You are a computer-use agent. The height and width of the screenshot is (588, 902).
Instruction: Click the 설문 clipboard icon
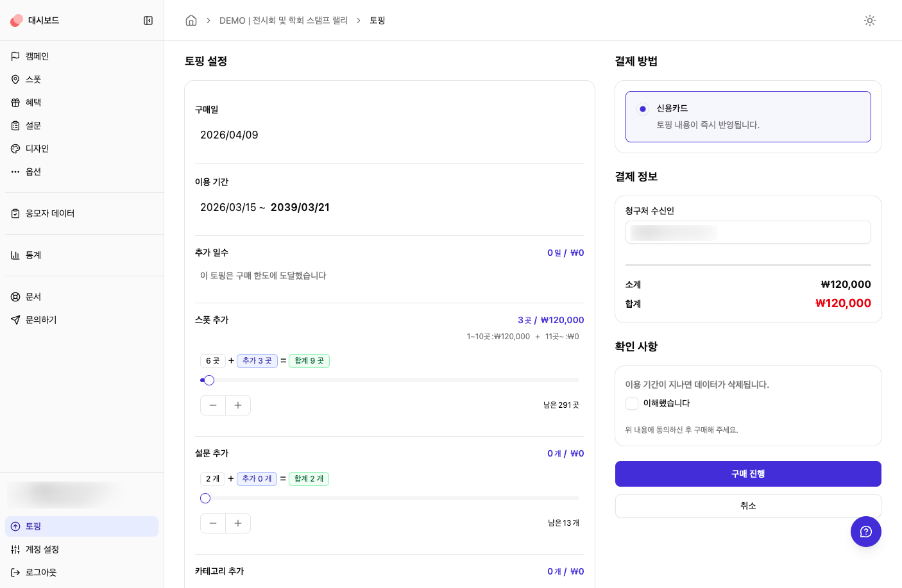tap(15, 126)
